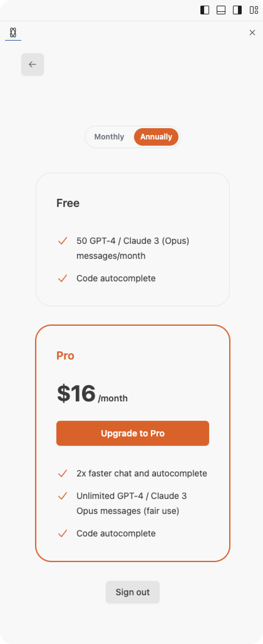The image size is (263, 644).
Task: Open the customize layout icon
Action: [254, 10]
